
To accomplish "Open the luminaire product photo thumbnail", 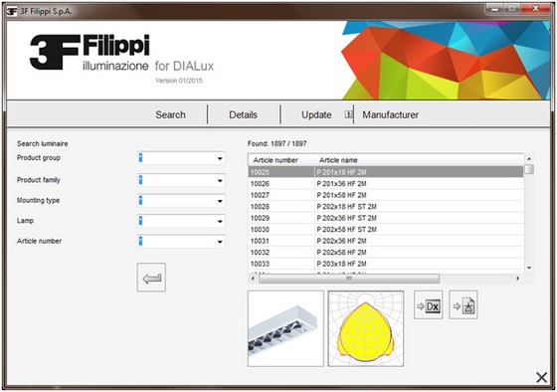I will click(x=285, y=328).
